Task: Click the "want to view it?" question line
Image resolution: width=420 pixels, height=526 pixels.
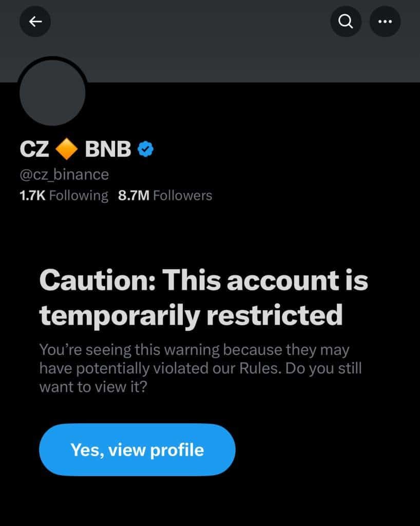Action: (93, 387)
